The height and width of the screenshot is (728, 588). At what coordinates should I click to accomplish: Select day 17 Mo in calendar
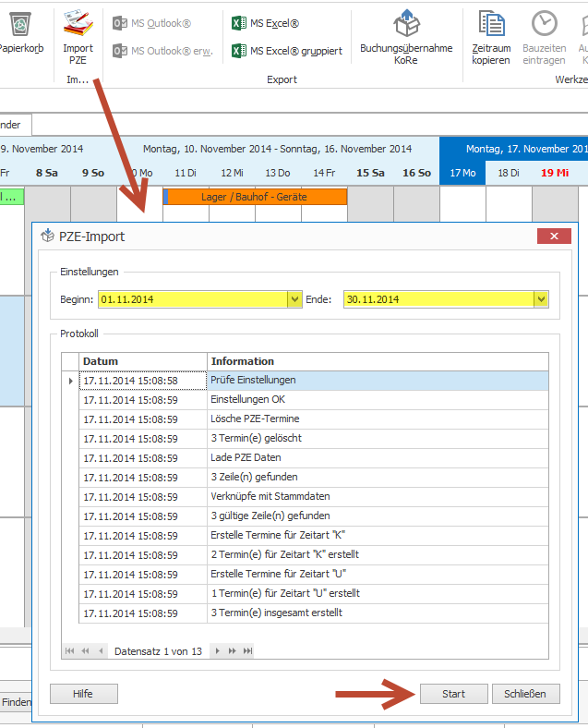[x=462, y=173]
